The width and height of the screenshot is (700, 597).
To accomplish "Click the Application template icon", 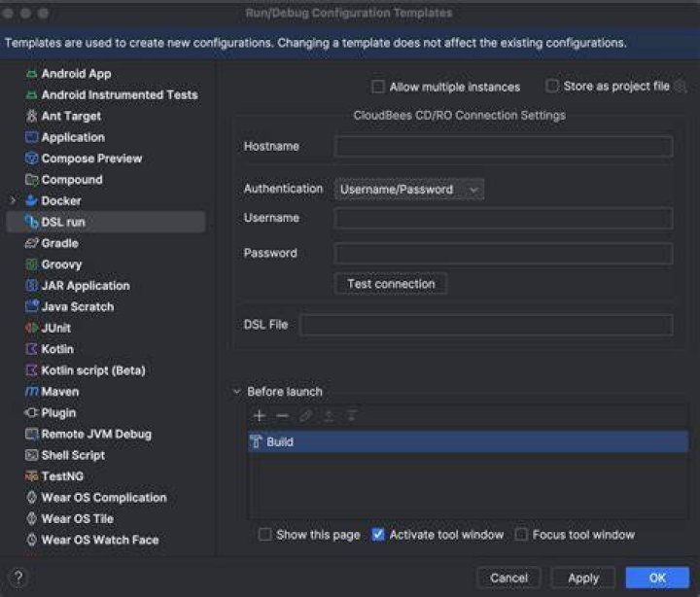I will click(31, 137).
